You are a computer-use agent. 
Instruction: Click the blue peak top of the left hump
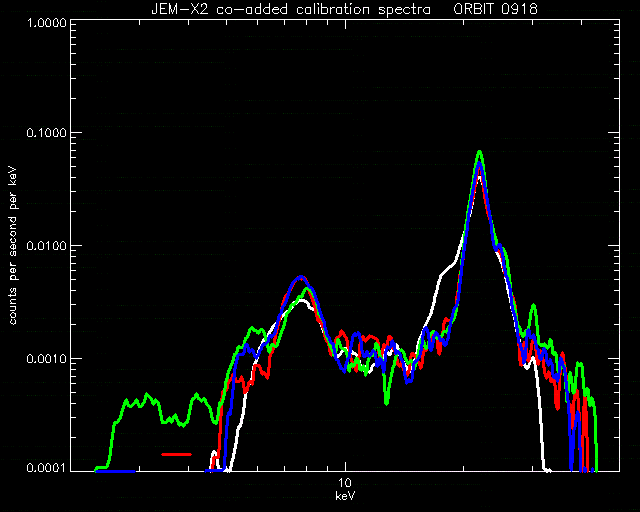(x=301, y=278)
